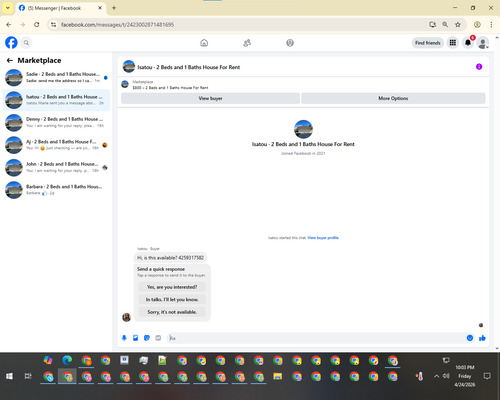Open Aj's 2 Beds house conversation

[x=56, y=145]
